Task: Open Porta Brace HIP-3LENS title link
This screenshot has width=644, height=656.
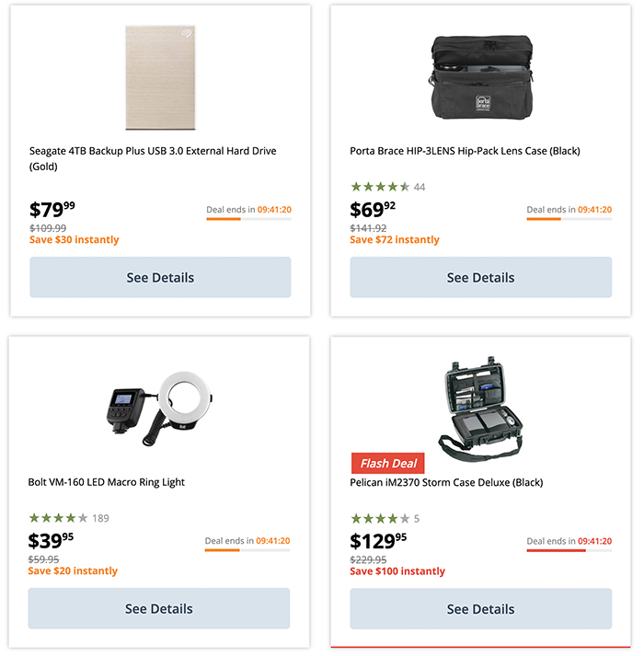Action: point(465,151)
